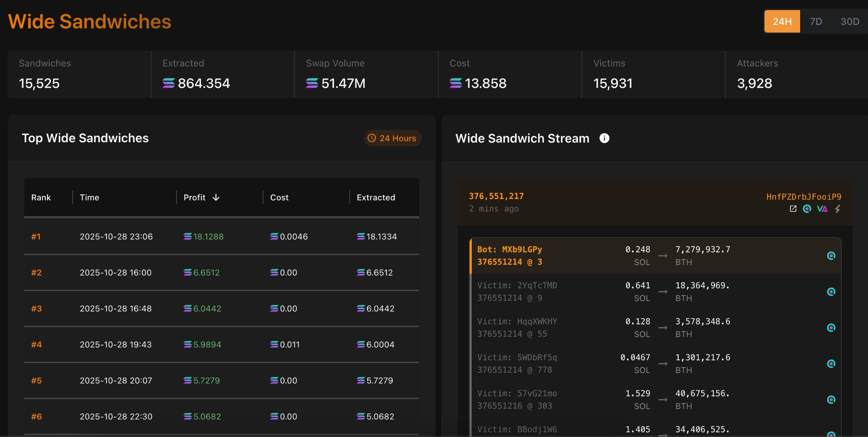This screenshot has width=868, height=437.
Task: Toggle the Profit sort direction arrow
Action: (216, 197)
